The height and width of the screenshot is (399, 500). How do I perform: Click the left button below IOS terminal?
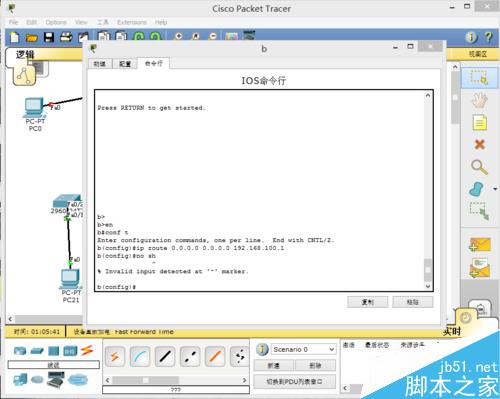click(368, 302)
